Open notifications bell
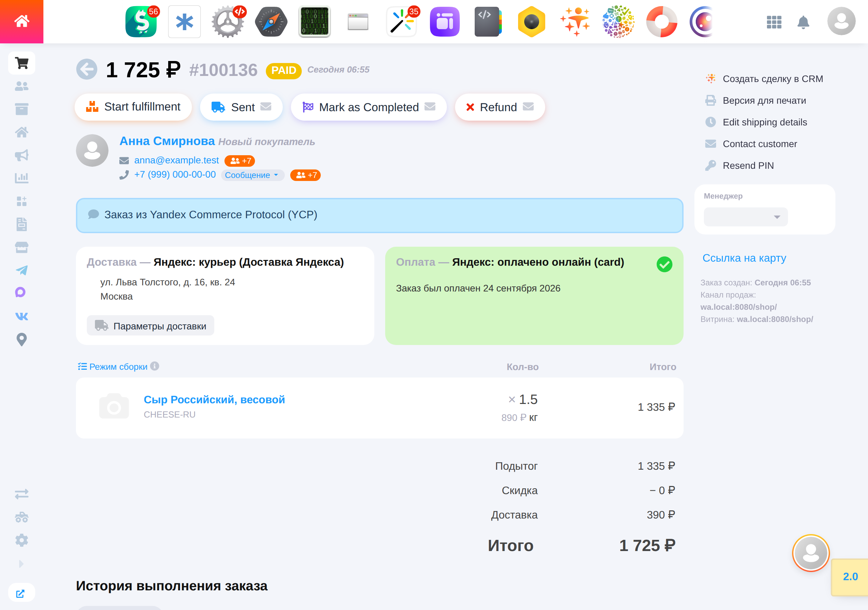Image resolution: width=868 pixels, height=610 pixels. [803, 22]
